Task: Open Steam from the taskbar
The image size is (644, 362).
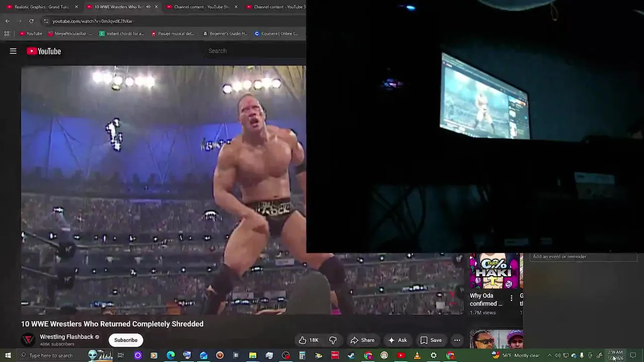Action: click(x=351, y=355)
